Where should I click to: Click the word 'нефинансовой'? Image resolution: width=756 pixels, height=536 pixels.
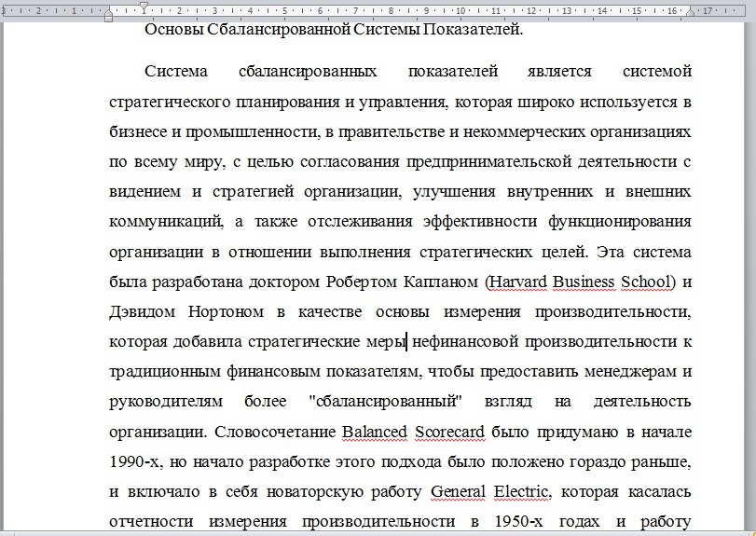click(x=466, y=342)
